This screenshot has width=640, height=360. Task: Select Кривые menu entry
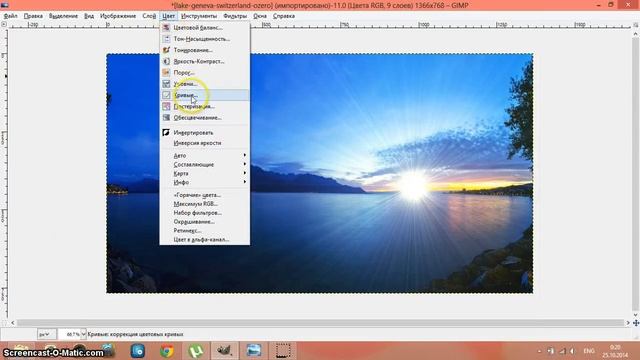pyautogui.click(x=204, y=95)
